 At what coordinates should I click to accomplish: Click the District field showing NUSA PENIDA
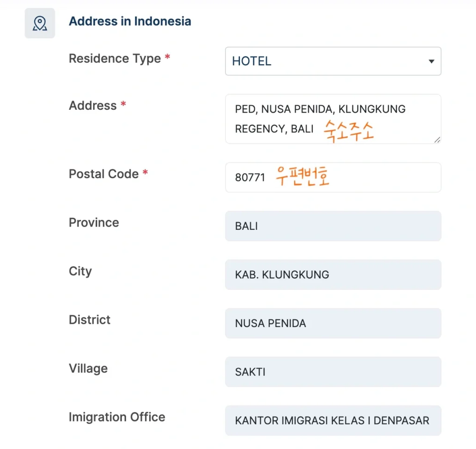[x=333, y=323]
